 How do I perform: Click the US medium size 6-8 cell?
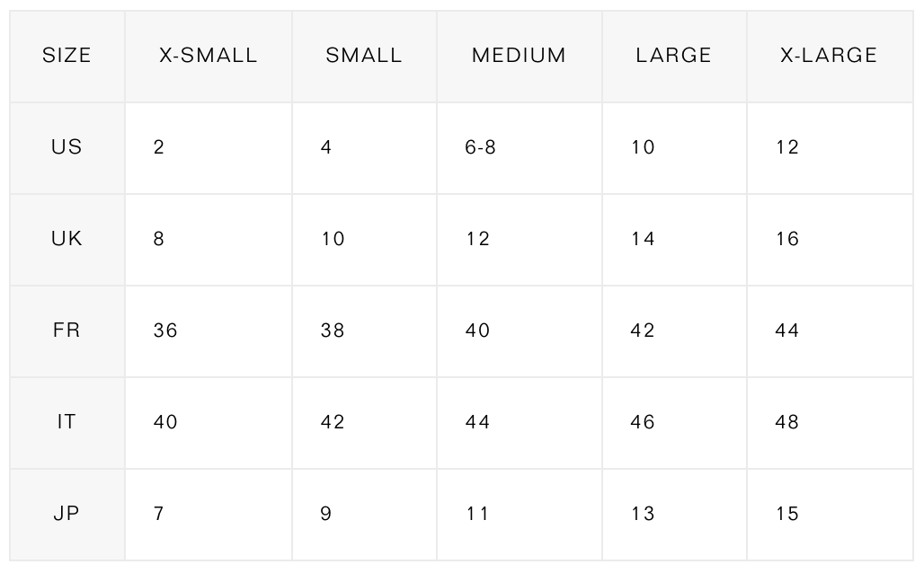coord(480,147)
